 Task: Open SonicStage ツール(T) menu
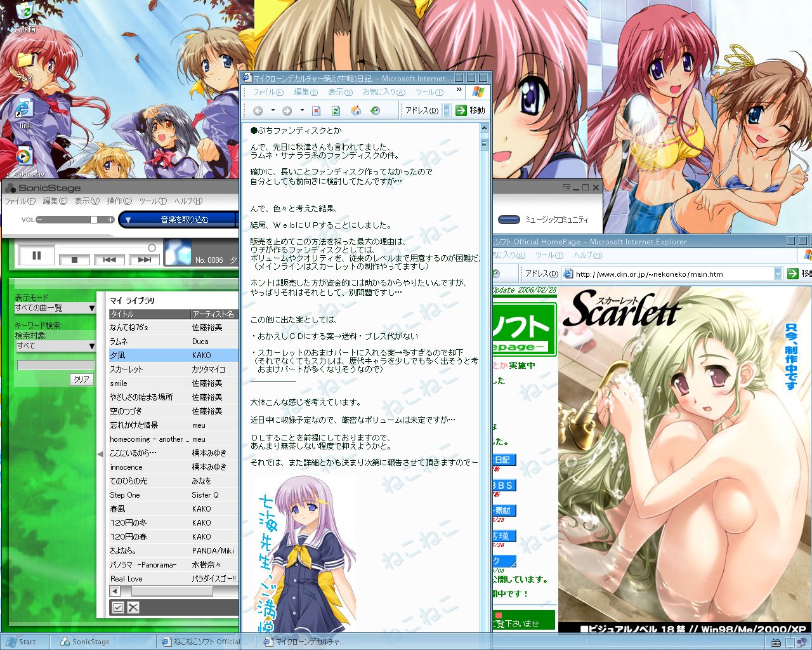coord(153,201)
